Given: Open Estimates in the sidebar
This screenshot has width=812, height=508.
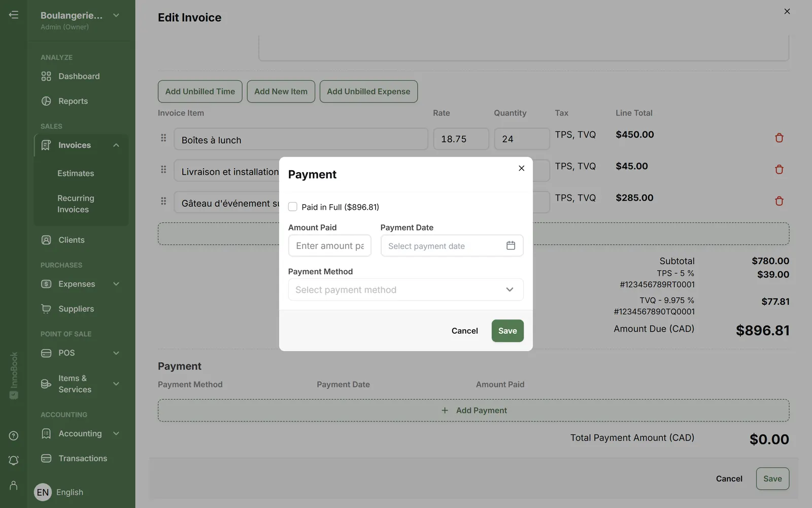Looking at the screenshot, I should [76, 173].
